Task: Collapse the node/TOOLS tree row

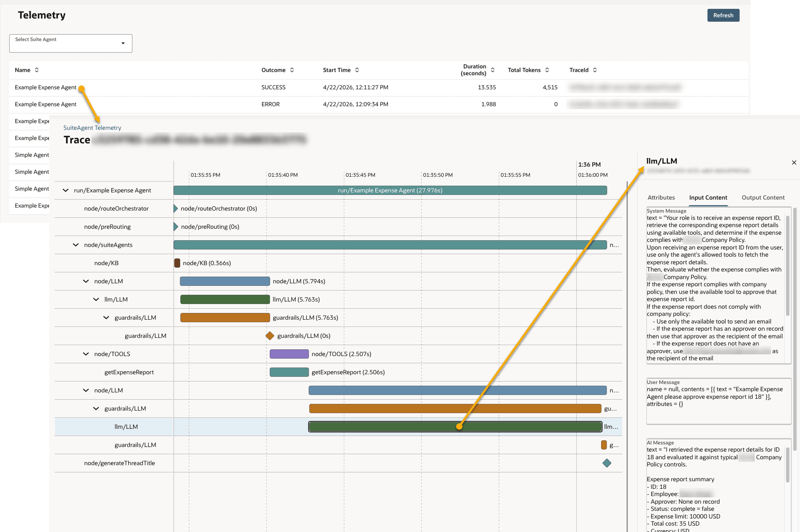Action: [x=86, y=354]
